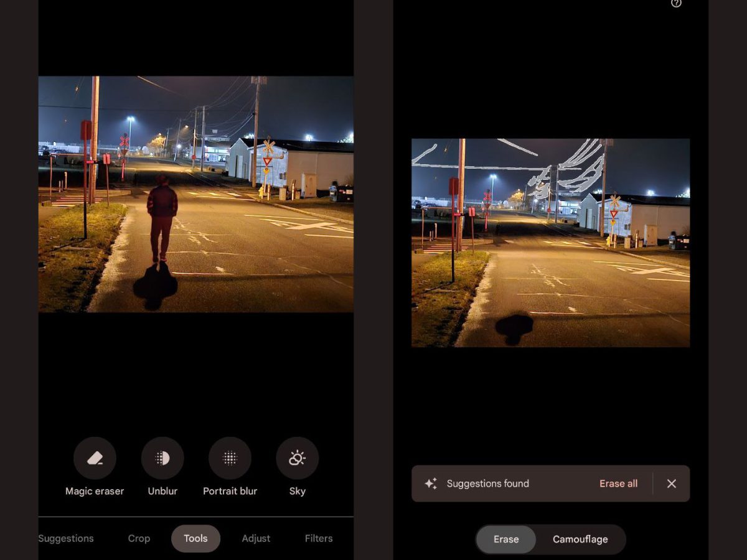The image size is (747, 560).
Task: Tap the sparkle icon beside Suggestions found
Action: coord(431,483)
